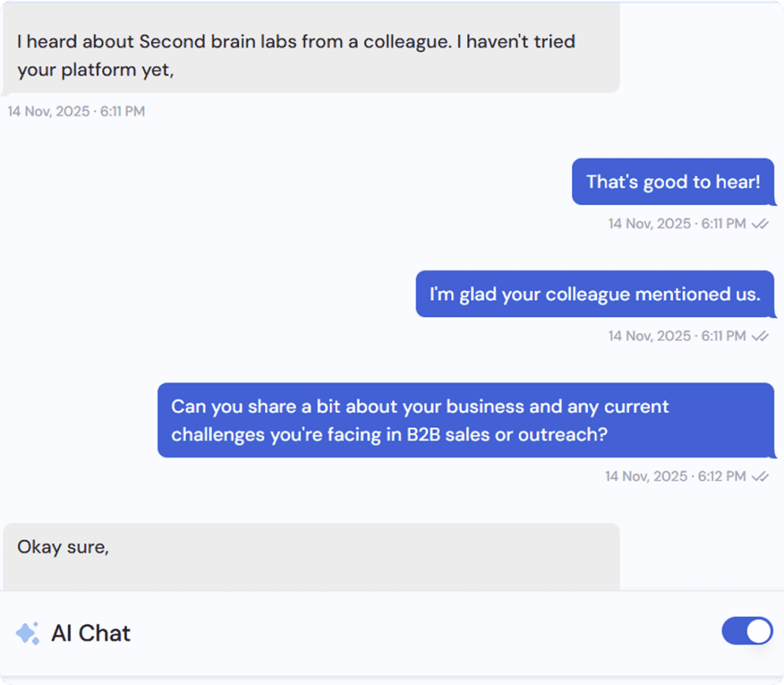
Task: Click the words "Second brain labs" in the message
Action: click(x=218, y=41)
